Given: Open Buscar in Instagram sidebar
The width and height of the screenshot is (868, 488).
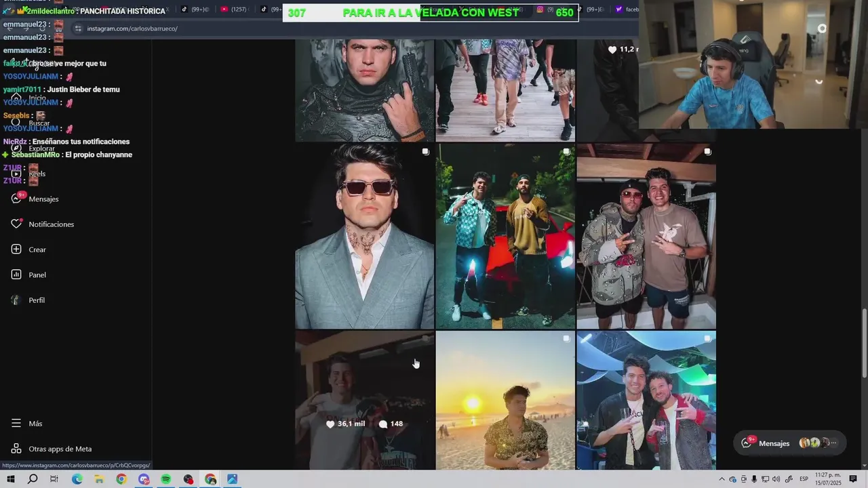Looking at the screenshot, I should click(x=31, y=123).
